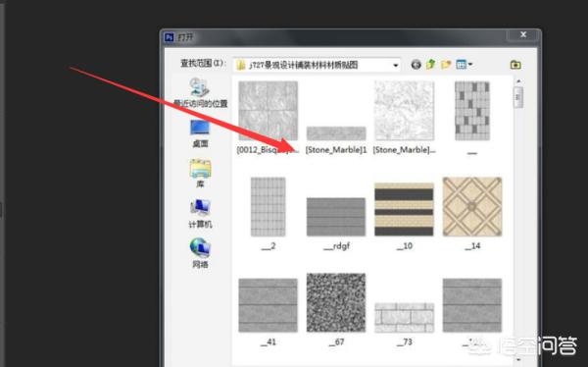Select the file labeled only __
The height and width of the screenshot is (367, 588).
[472, 117]
